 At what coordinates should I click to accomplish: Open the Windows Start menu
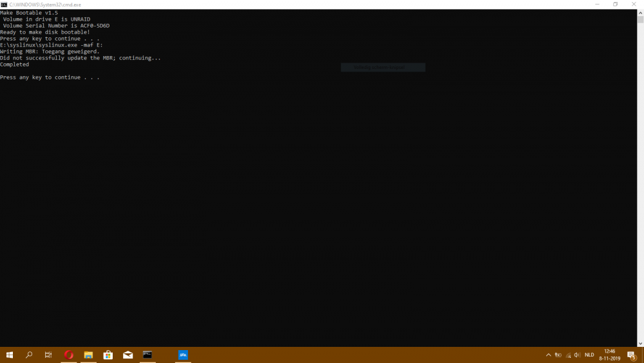click(x=10, y=355)
